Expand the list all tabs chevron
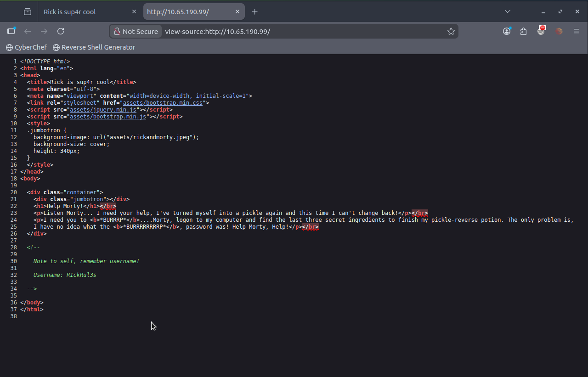This screenshot has height=377, width=588. (507, 11)
